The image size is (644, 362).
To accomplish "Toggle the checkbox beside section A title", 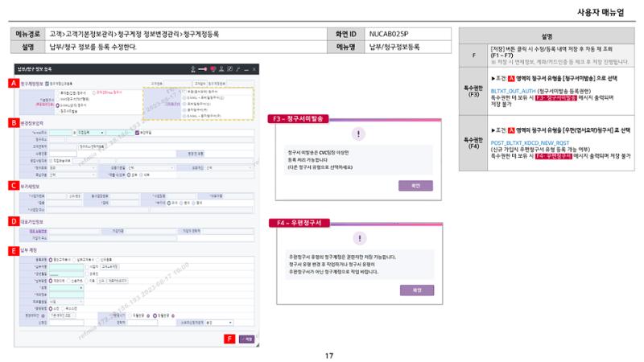I will 47,84.
